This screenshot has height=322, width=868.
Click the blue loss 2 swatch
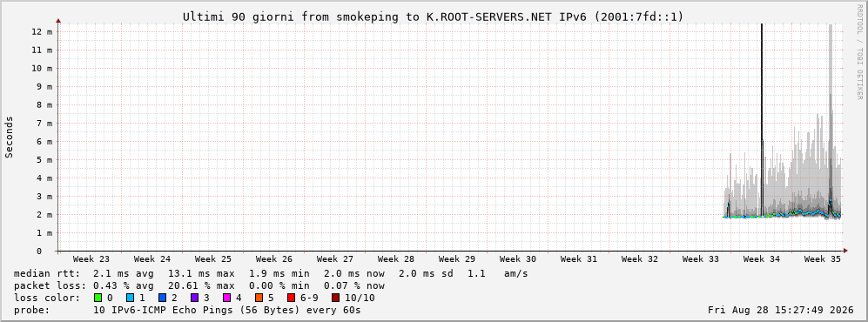coord(162,298)
